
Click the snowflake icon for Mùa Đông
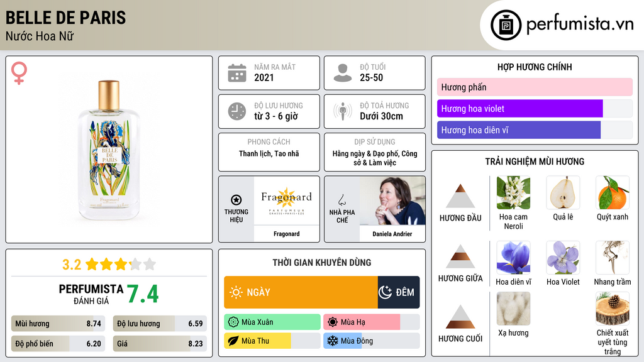(333, 341)
